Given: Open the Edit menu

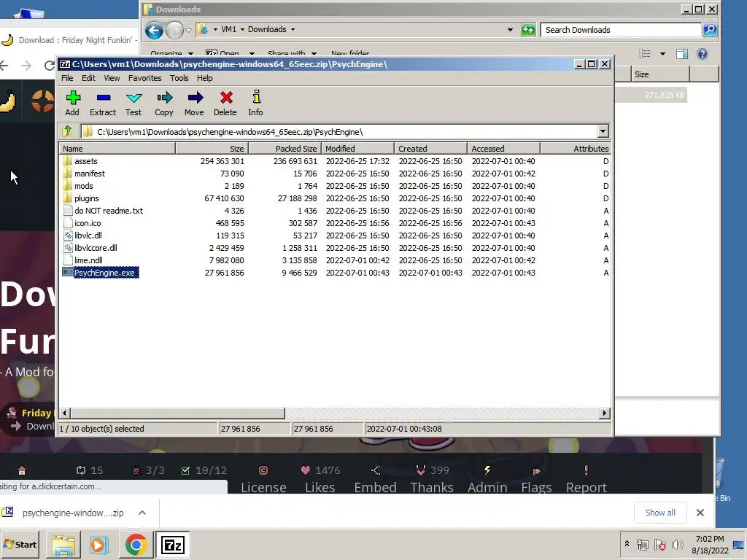Looking at the screenshot, I should point(88,78).
